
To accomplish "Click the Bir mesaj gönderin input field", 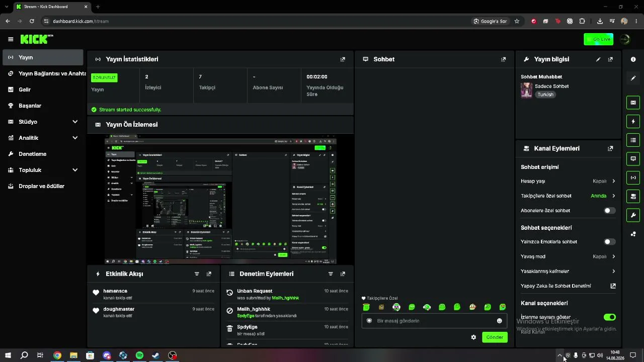I will (x=435, y=321).
